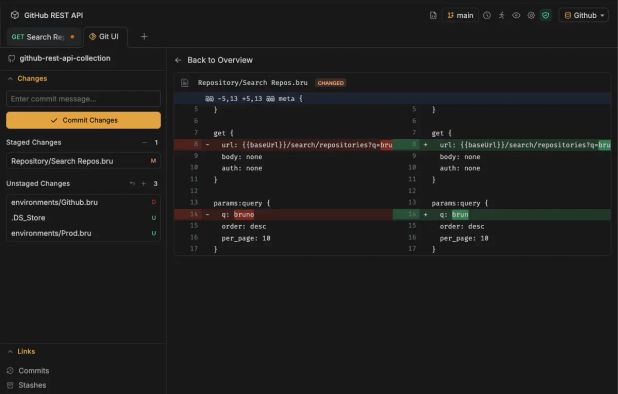Viewport: 618px width, 394px height.
Task: Click the eye icon in the top toolbar
Action: pos(516,15)
